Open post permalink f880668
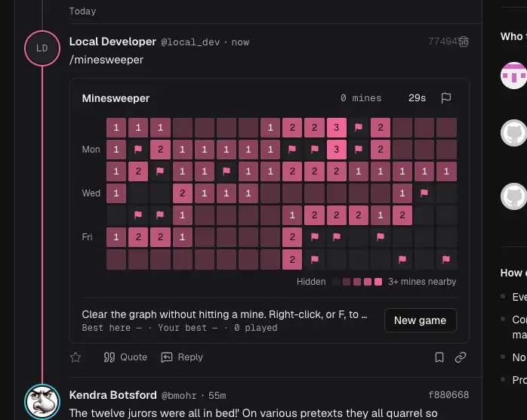The width and height of the screenshot is (527, 420). (448, 395)
